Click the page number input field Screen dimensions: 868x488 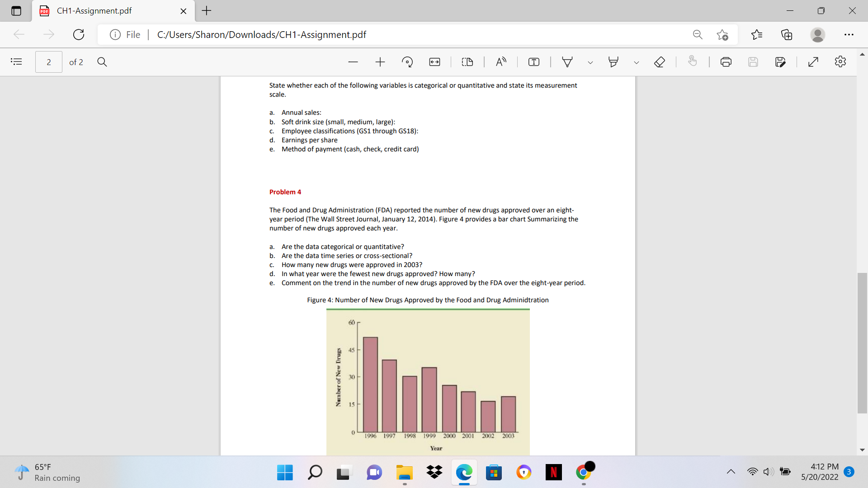(48, 62)
